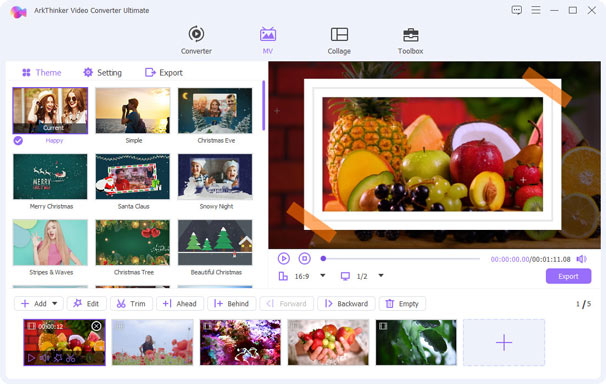Remove the first clip with its X icon
The width and height of the screenshot is (606, 384).
96,326
